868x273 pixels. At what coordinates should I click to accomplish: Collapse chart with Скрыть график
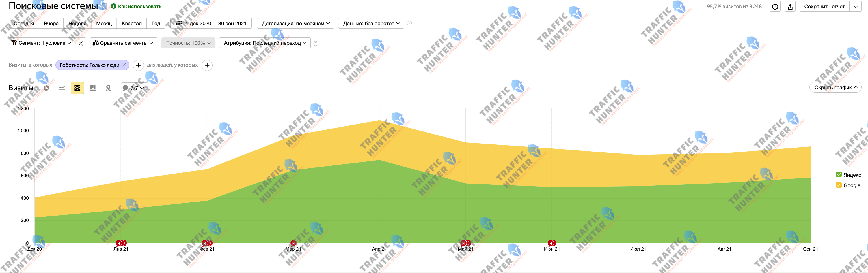pos(835,88)
